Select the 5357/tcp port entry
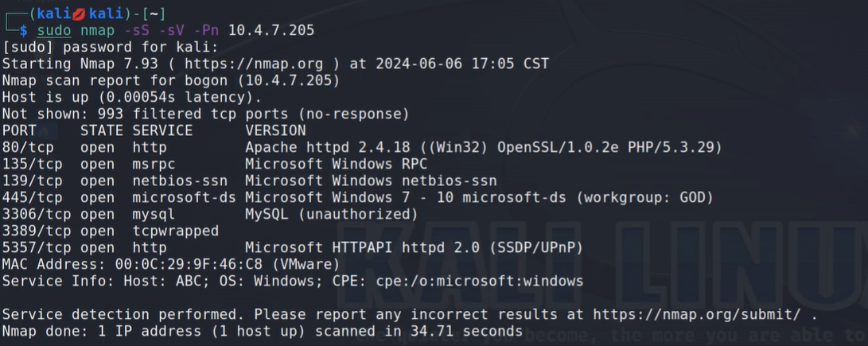This screenshot has height=346, width=868. click(36, 247)
